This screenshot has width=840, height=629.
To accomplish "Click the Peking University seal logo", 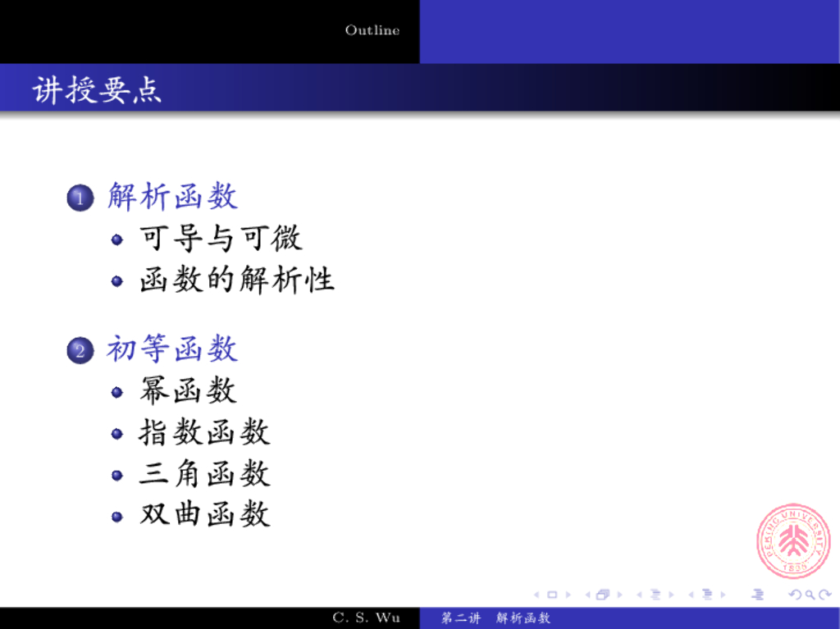I will pos(793,541).
